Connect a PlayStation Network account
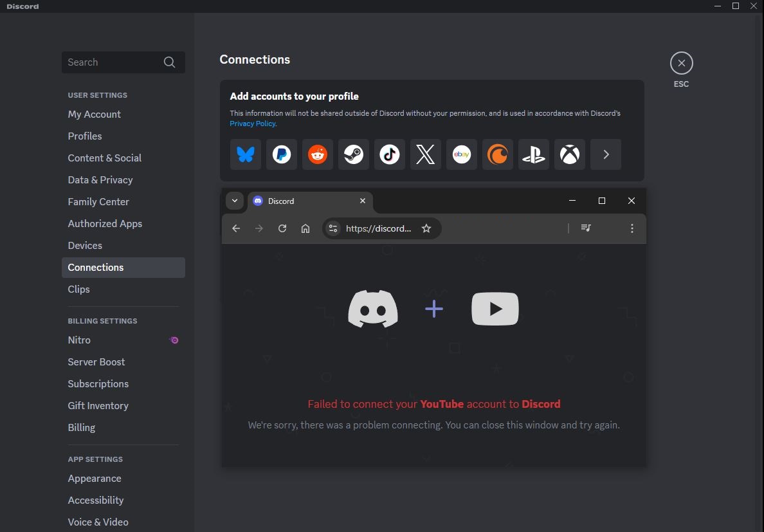This screenshot has height=532, width=764. pos(534,154)
